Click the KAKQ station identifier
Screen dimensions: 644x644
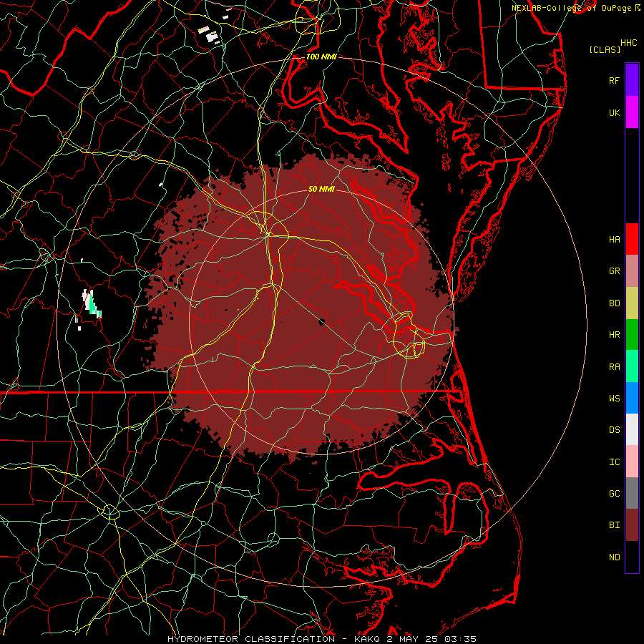coord(367,639)
